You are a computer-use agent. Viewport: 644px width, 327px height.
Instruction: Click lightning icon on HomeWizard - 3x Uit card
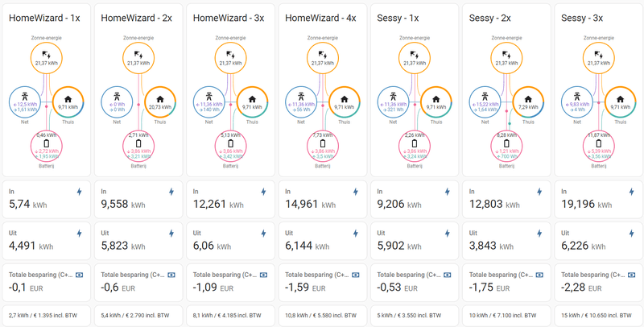(x=265, y=234)
